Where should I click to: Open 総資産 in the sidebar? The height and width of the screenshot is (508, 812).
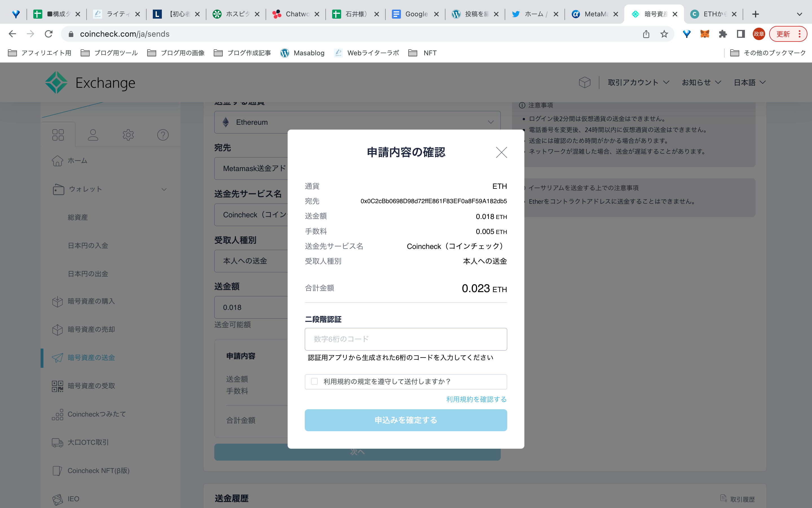[x=78, y=217]
